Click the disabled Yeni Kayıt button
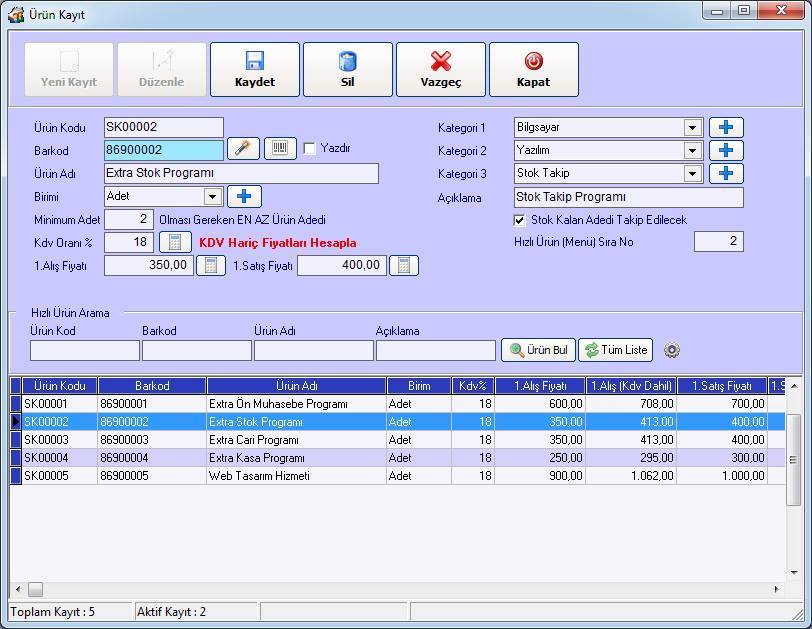Viewport: 812px width, 629px height. click(x=69, y=69)
